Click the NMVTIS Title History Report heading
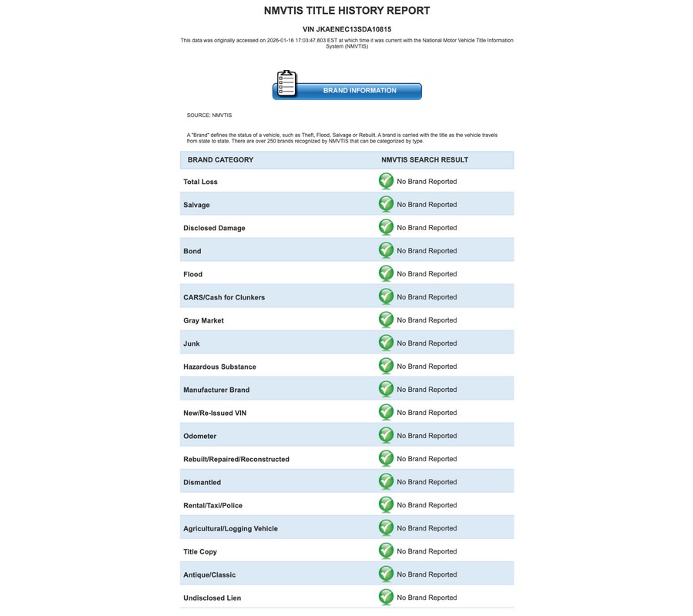 point(347,11)
